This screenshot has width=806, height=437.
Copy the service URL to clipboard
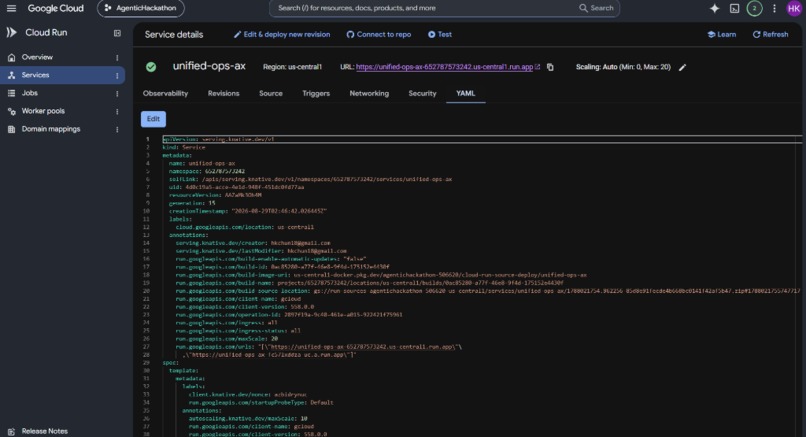click(x=550, y=67)
